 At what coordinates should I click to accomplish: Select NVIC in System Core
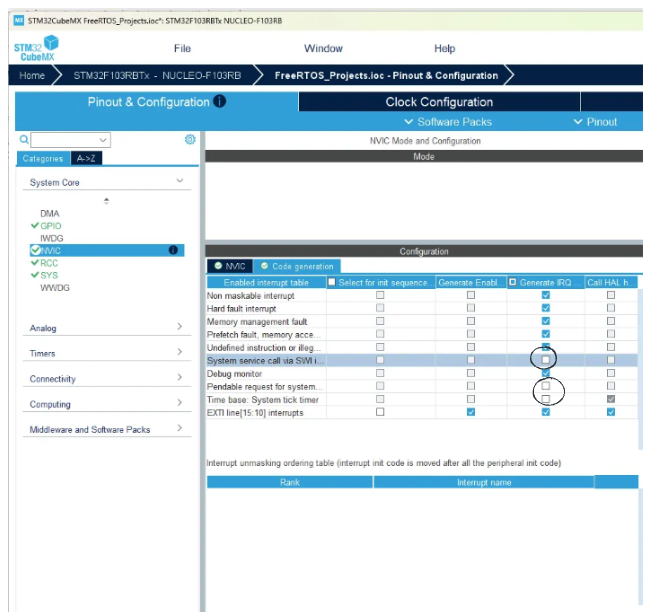(107, 250)
